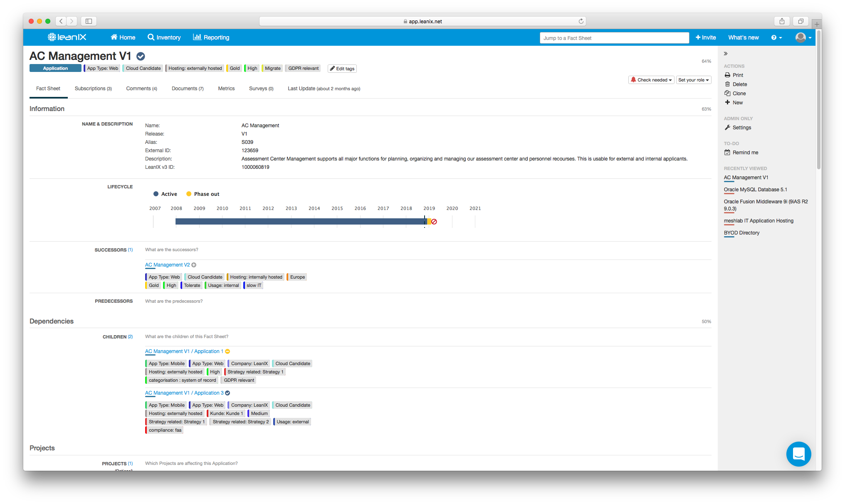Open the Check needed dropdown
The image size is (845, 504).
(x=651, y=80)
